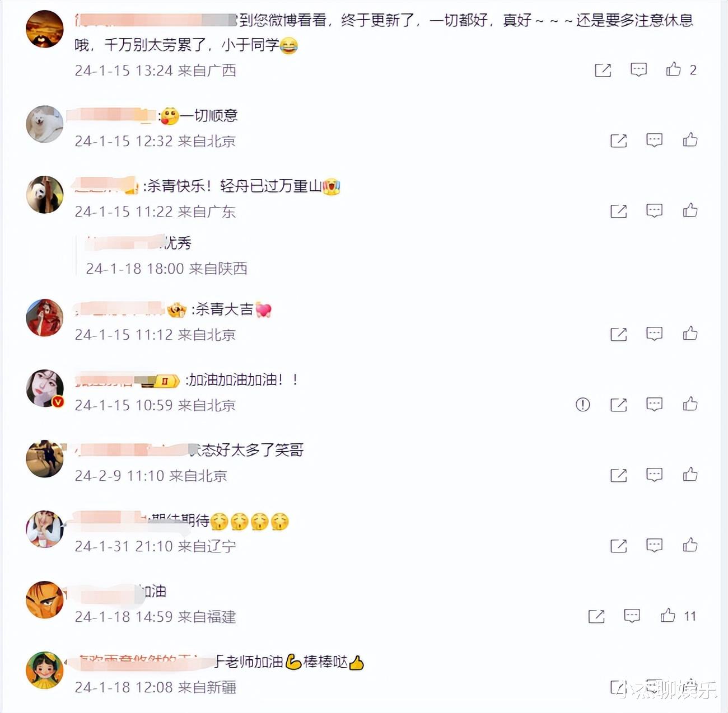
Task: Open username of 加油加油加油 commenter
Action: [x=127, y=381]
